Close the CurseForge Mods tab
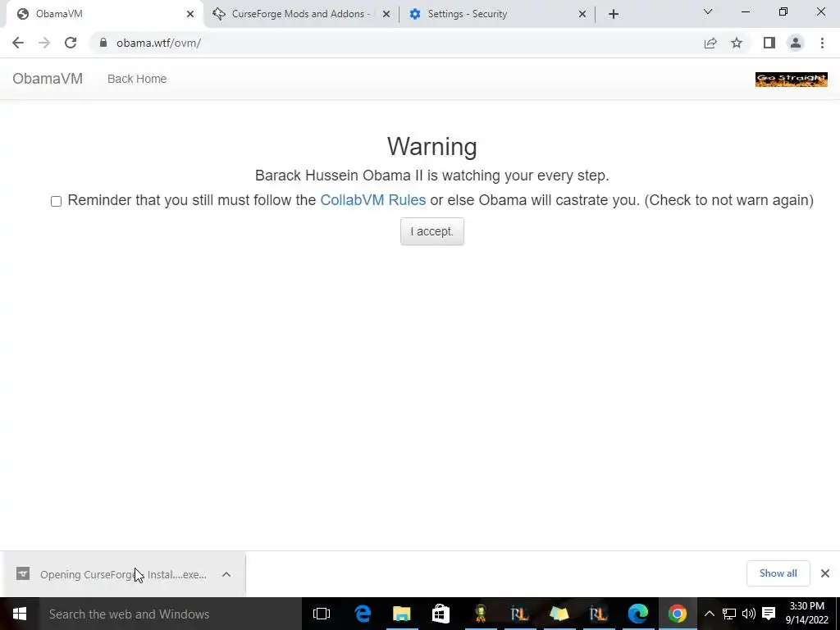This screenshot has height=630, width=840. [386, 14]
